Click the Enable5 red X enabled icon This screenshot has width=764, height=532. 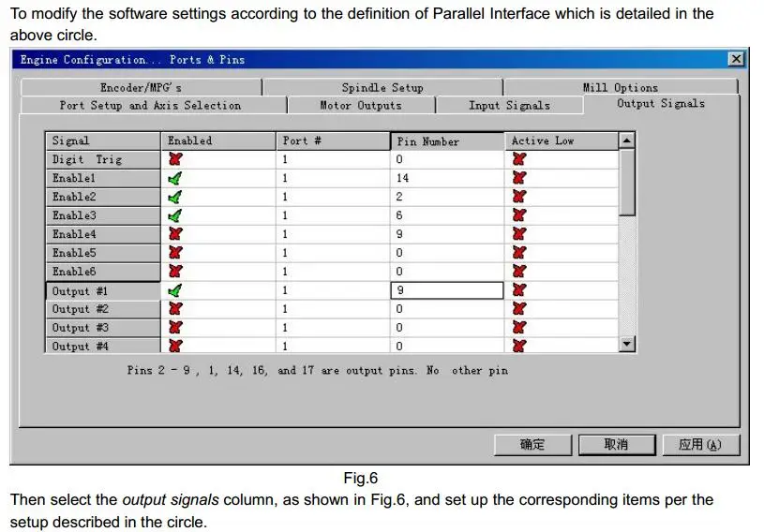(175, 253)
